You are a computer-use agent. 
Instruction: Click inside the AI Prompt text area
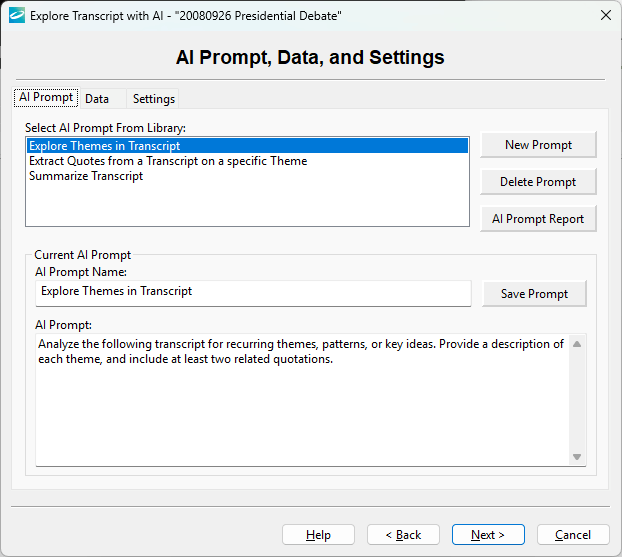[x=300, y=410]
